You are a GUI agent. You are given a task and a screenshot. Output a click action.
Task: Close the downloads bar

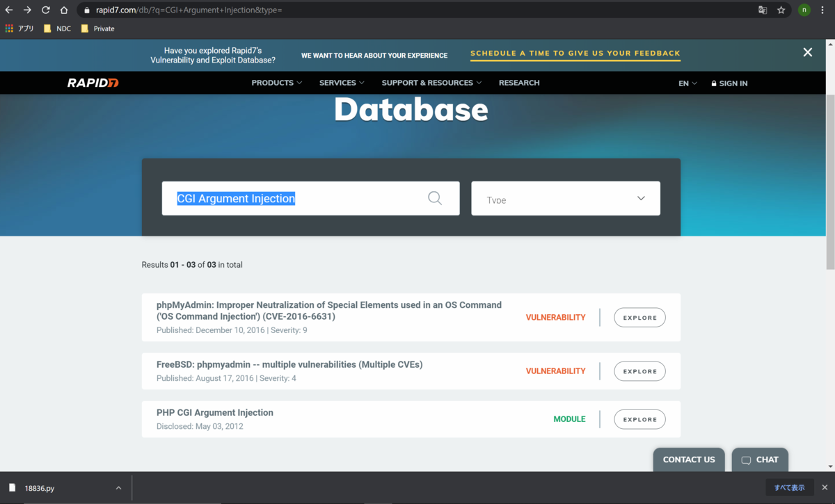click(825, 488)
